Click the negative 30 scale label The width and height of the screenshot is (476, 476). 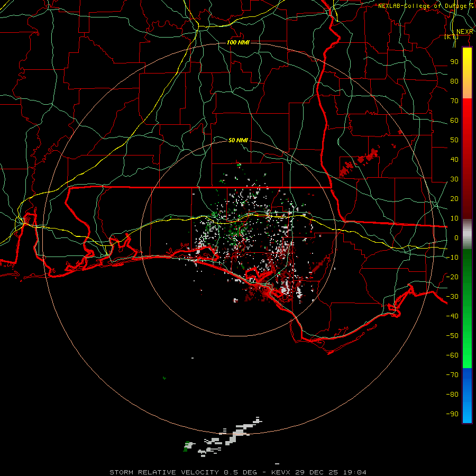point(452,297)
